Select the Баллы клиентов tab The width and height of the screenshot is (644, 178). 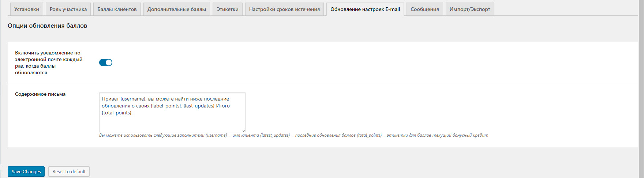point(117,9)
